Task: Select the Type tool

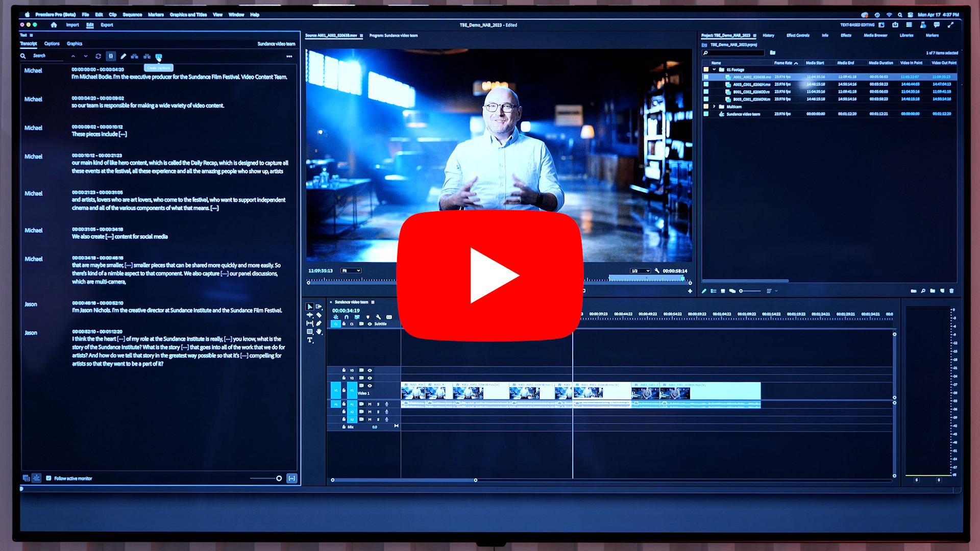Action: [310, 340]
